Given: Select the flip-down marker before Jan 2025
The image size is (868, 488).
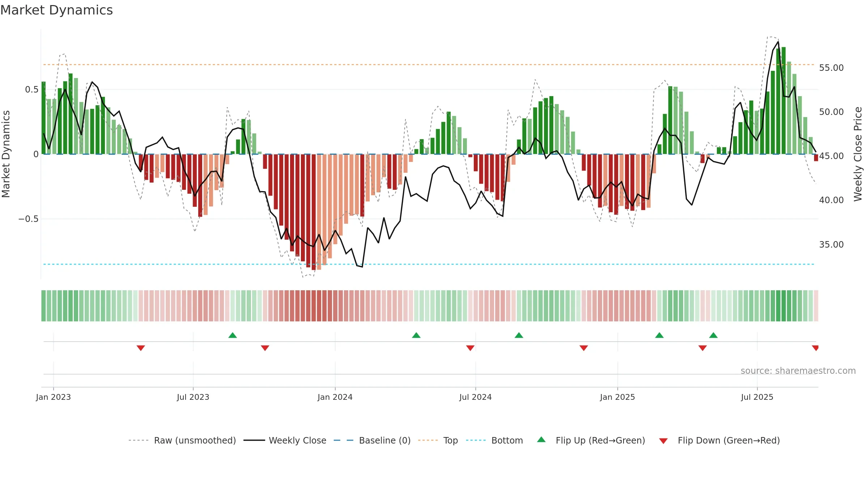Looking at the screenshot, I should tap(584, 348).
